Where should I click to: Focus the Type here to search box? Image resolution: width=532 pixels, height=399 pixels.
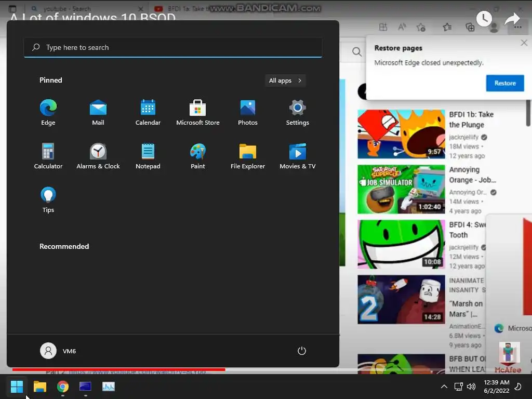tap(173, 47)
